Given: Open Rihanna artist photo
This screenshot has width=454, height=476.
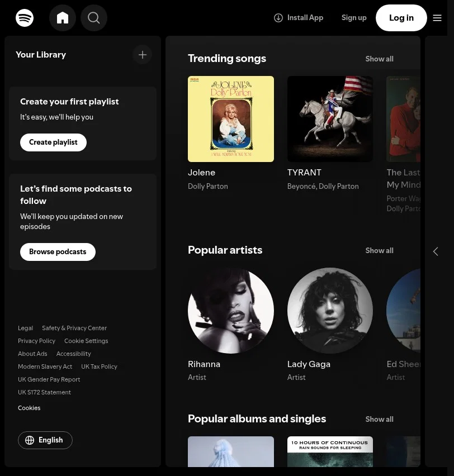Looking at the screenshot, I should coord(231,311).
